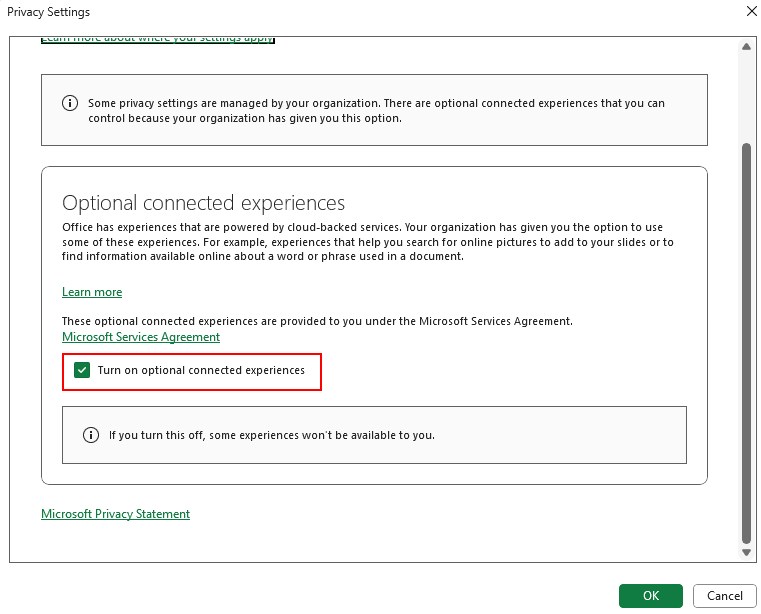Click the vertical scrollbar thumb
The height and width of the screenshot is (614, 761).
pos(745,340)
